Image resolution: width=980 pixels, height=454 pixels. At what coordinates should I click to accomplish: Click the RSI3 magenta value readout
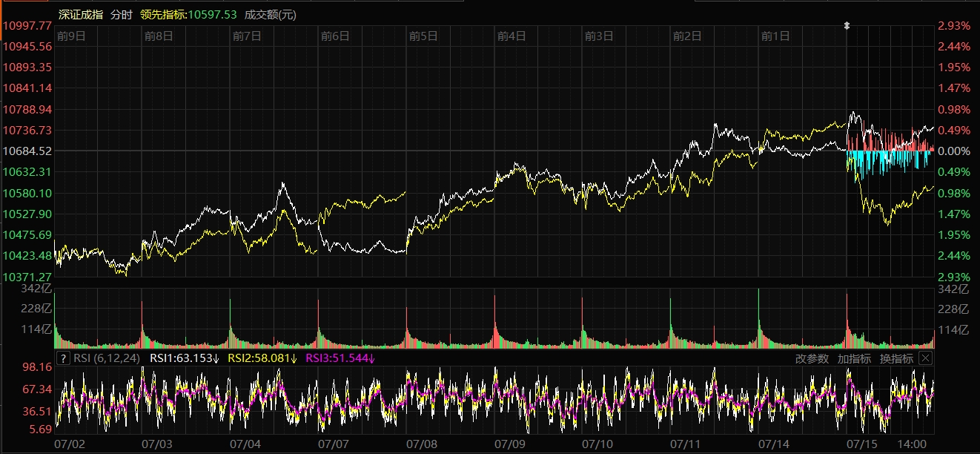[341, 359]
